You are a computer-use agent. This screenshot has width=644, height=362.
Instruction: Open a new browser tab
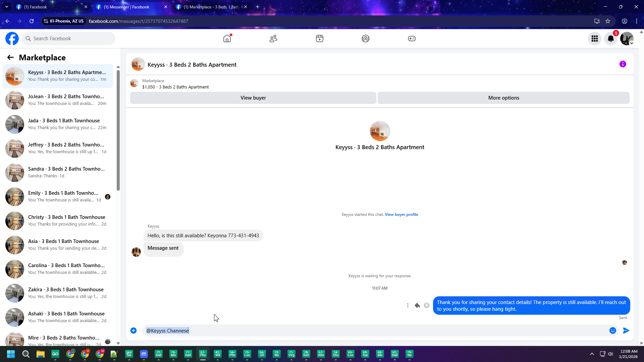pyautogui.click(x=258, y=7)
